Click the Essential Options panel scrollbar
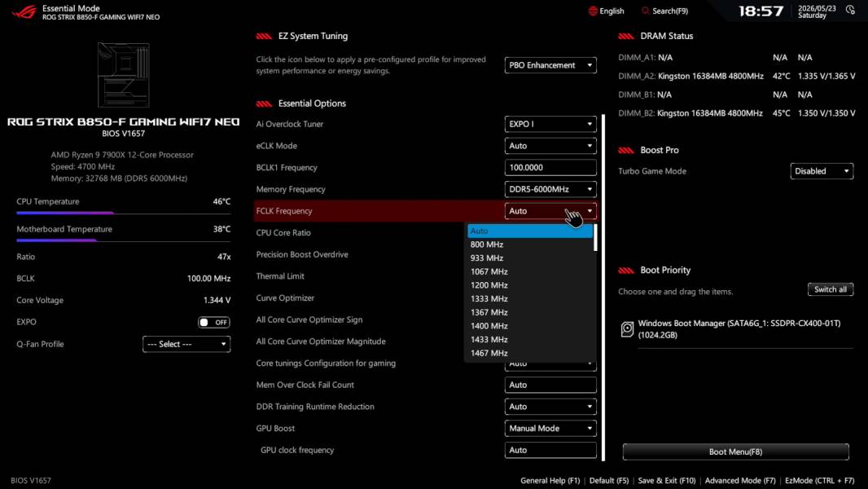Image resolution: width=868 pixels, height=489 pixels. (603, 288)
